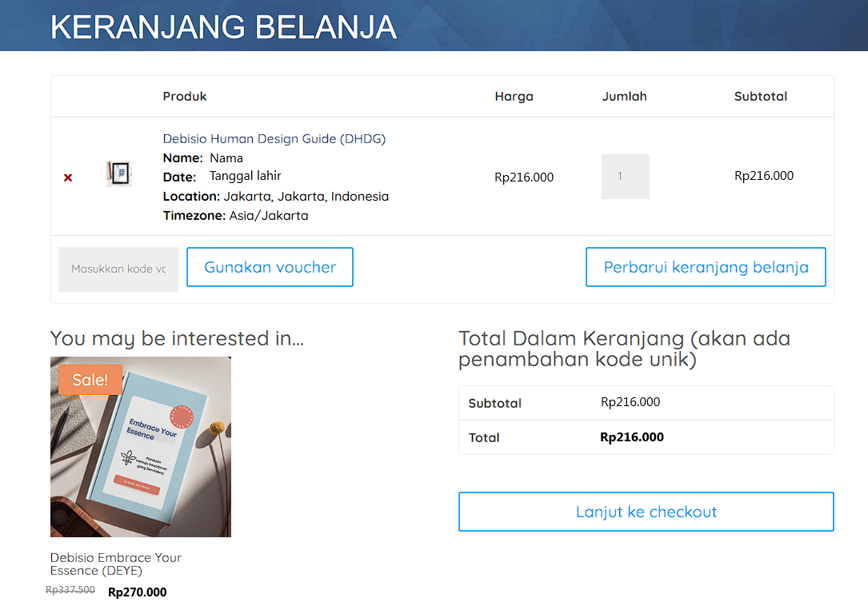Click the KERANJANG BELANJA page heading

224,26
